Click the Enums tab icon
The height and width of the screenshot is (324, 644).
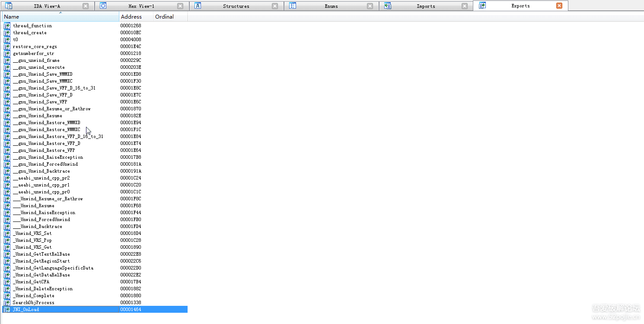pos(293,6)
